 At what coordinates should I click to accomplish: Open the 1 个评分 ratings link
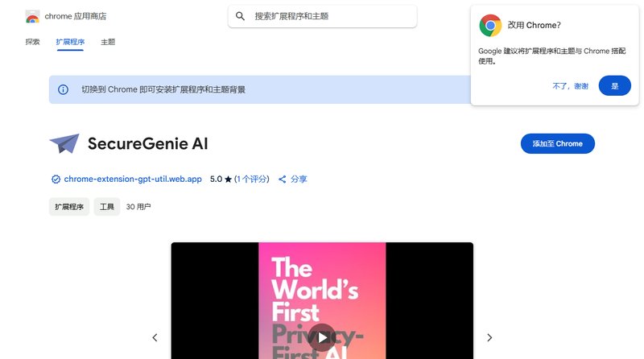(252, 179)
